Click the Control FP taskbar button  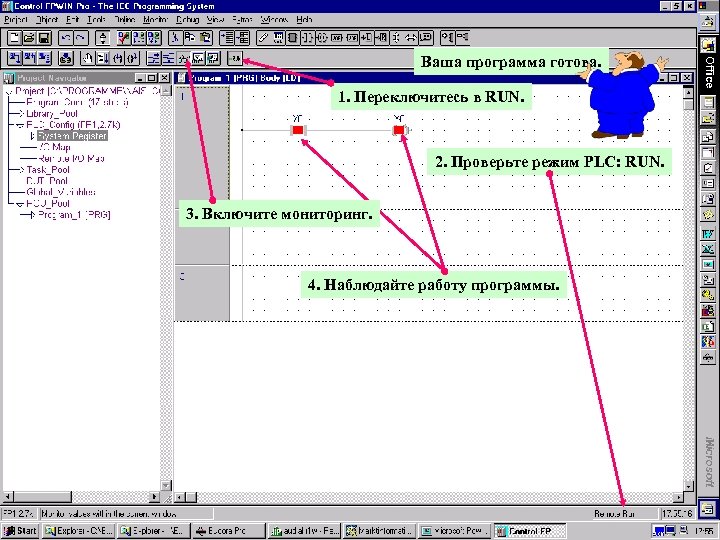coord(530,531)
